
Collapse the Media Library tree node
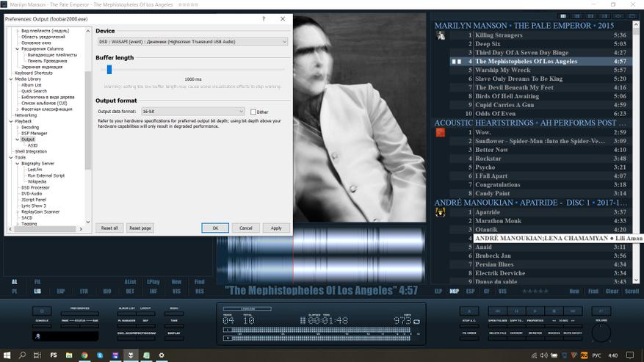point(11,79)
